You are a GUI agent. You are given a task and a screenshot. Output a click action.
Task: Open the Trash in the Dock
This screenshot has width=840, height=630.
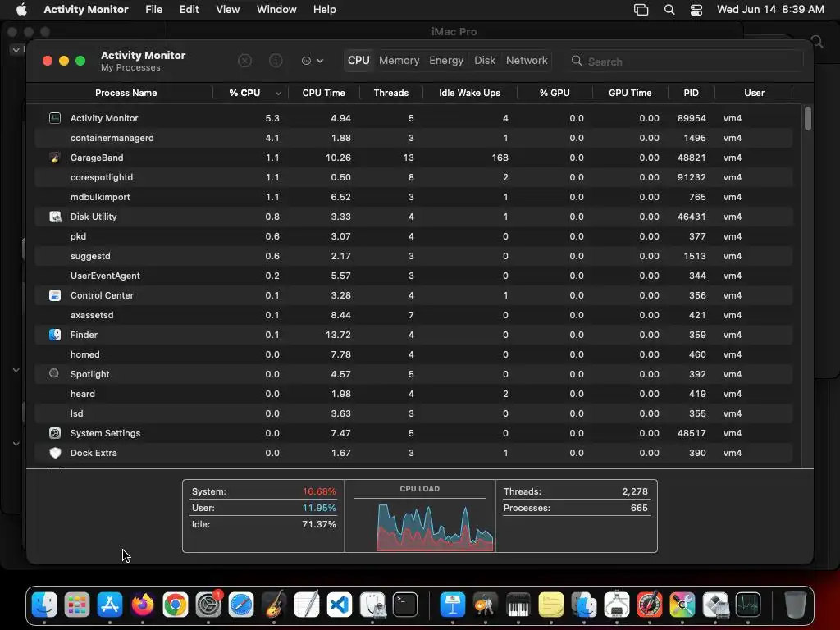[x=795, y=605]
